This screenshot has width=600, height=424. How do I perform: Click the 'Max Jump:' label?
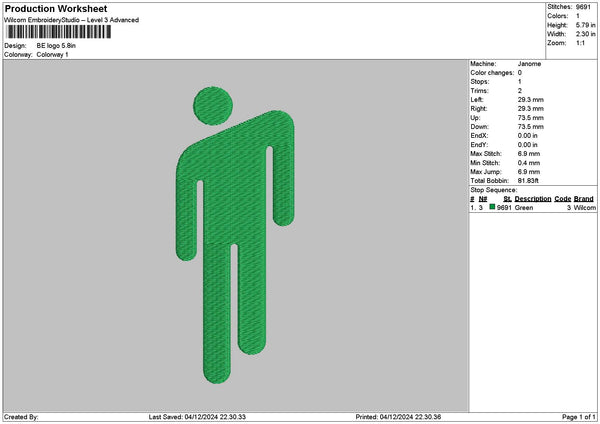tap(486, 172)
